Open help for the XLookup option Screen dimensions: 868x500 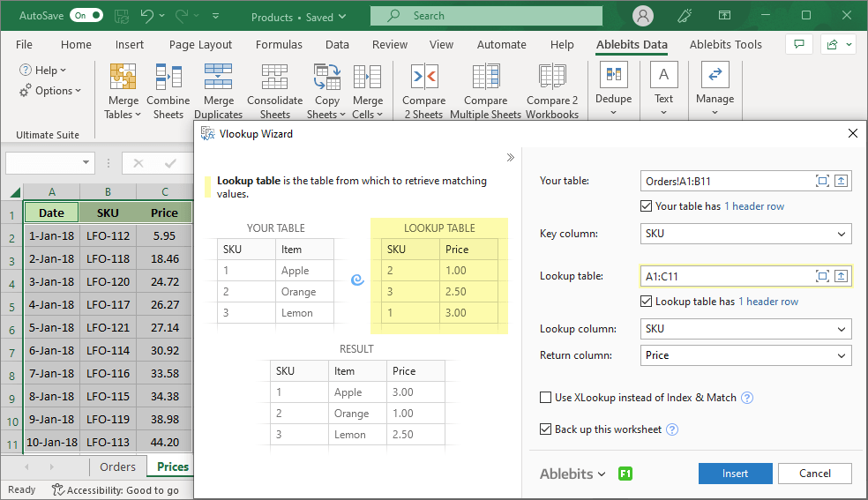(747, 398)
